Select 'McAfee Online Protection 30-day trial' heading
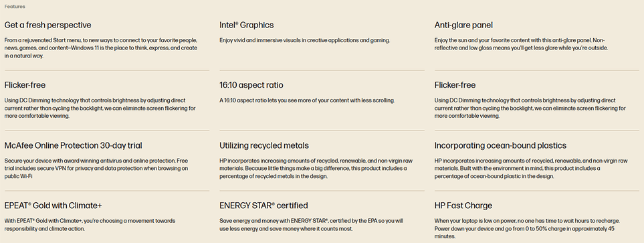Screen dimensions: 644x243 coord(74,145)
